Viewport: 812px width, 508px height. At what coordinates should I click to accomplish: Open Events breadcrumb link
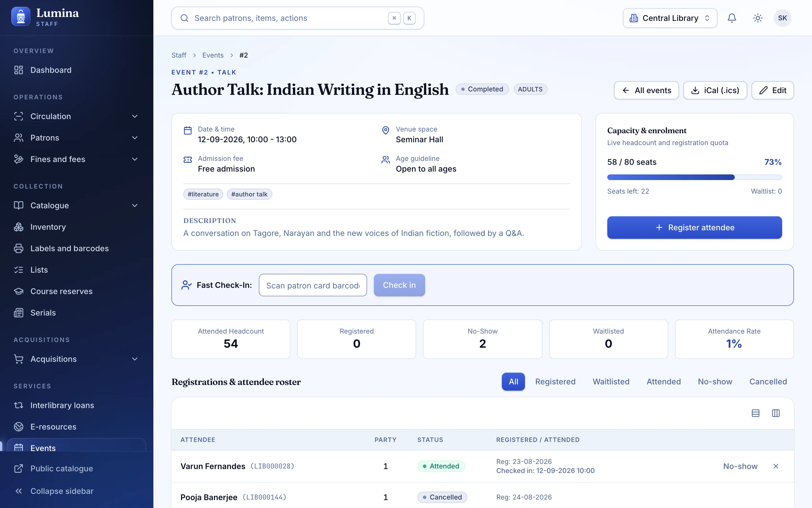click(213, 55)
